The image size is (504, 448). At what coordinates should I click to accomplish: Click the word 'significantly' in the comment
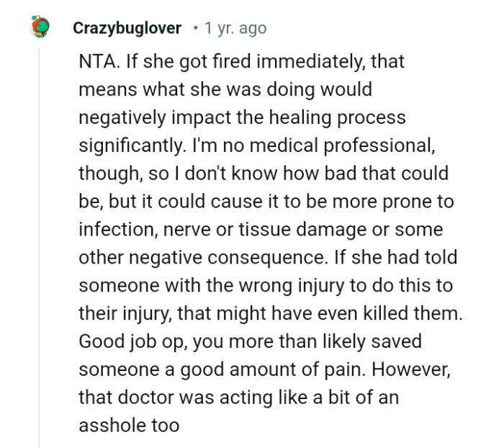[x=130, y=145]
